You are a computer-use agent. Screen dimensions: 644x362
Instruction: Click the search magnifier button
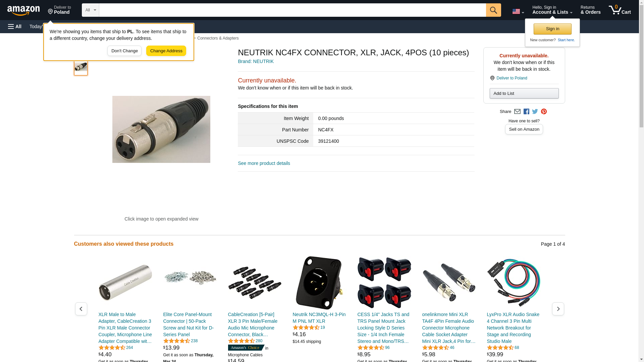point(493,10)
